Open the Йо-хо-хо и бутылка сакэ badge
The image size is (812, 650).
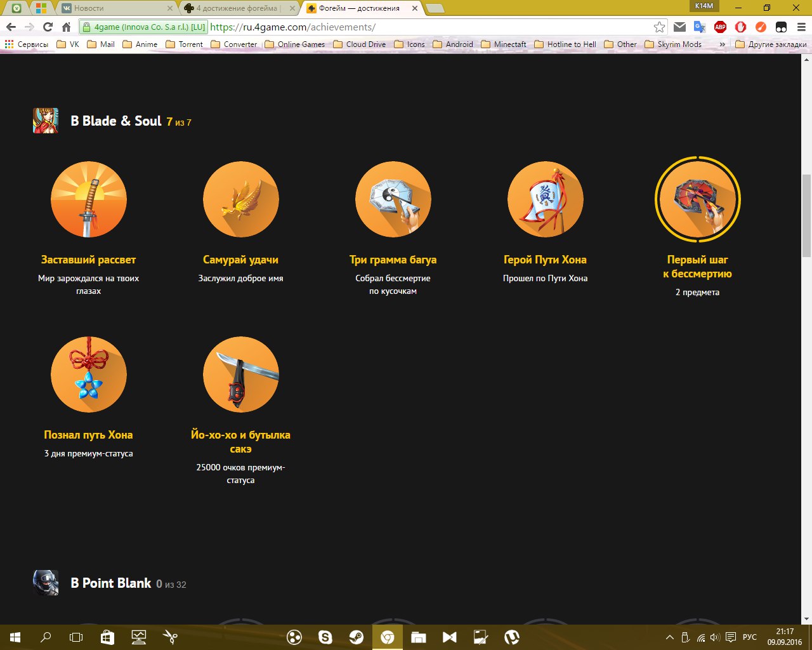pos(241,375)
